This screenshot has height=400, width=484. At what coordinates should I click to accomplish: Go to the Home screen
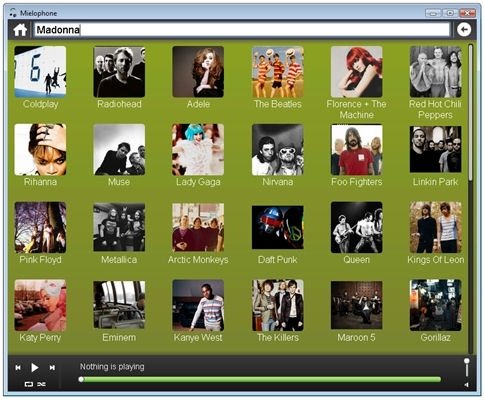(20, 30)
